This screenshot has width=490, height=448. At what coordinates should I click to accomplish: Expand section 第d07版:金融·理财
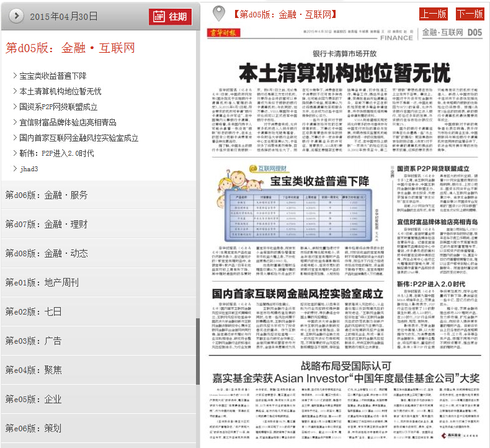(x=99, y=224)
